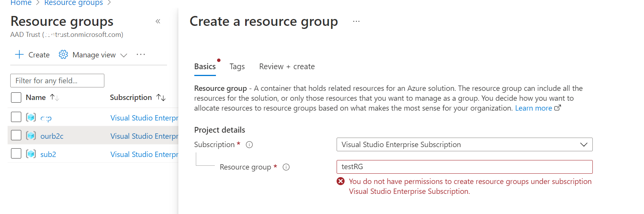Screen dimensions: 644x214
Task: Click the red error icon under Resource group field
Action: point(341,181)
